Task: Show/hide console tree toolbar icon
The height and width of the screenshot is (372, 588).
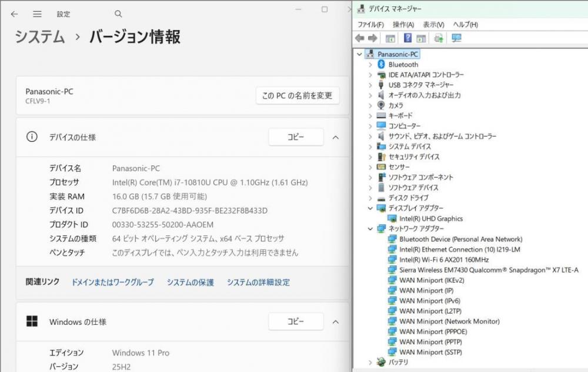Action: click(390, 38)
